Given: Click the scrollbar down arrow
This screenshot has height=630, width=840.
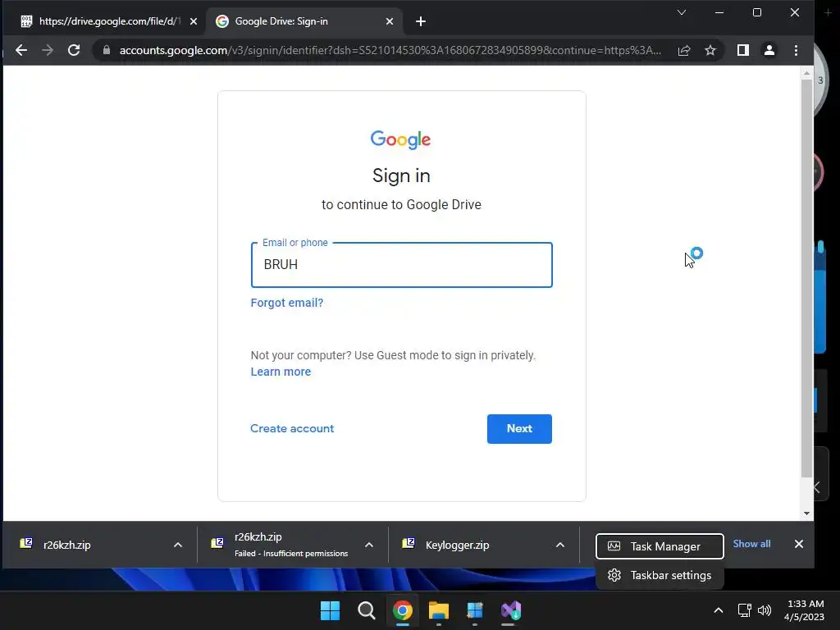Looking at the screenshot, I should point(807,514).
